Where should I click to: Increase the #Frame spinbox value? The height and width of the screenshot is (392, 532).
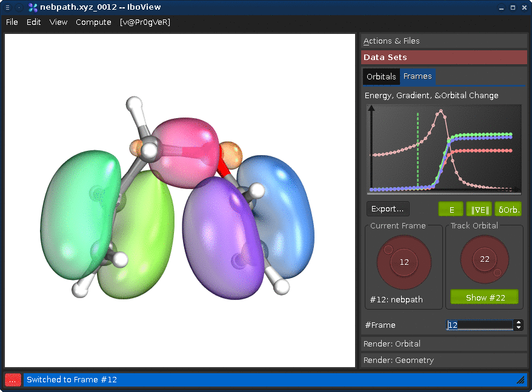pyautogui.click(x=519, y=322)
